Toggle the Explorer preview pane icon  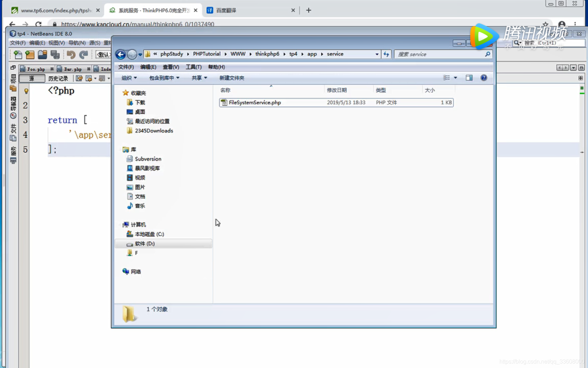point(469,78)
